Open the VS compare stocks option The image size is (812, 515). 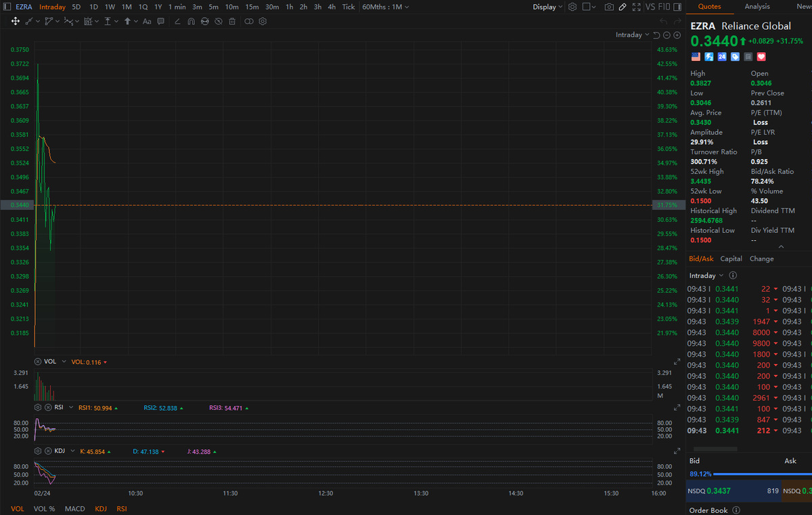click(650, 7)
